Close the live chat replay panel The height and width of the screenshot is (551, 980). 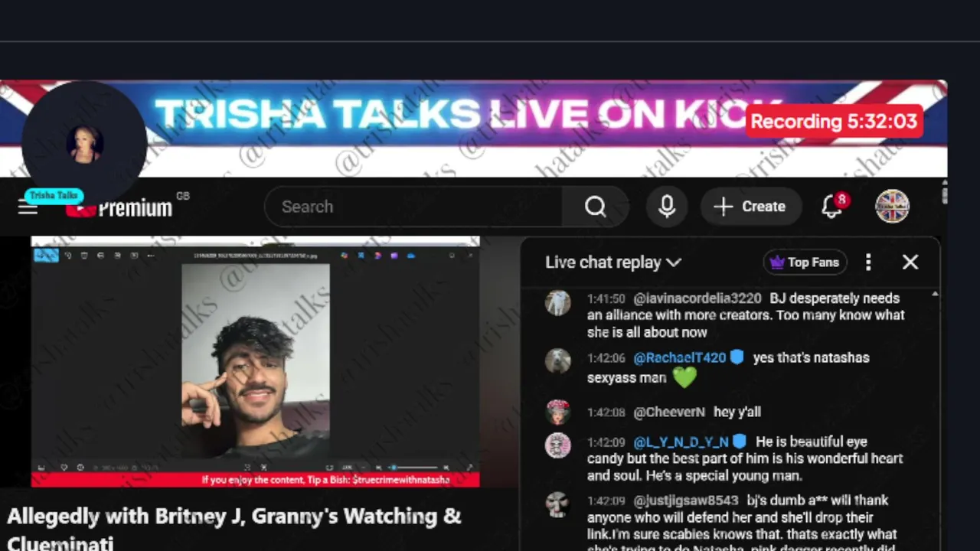tap(910, 262)
